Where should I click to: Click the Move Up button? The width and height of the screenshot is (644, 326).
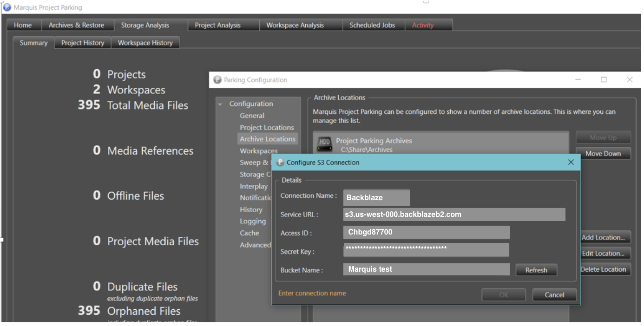tap(603, 137)
